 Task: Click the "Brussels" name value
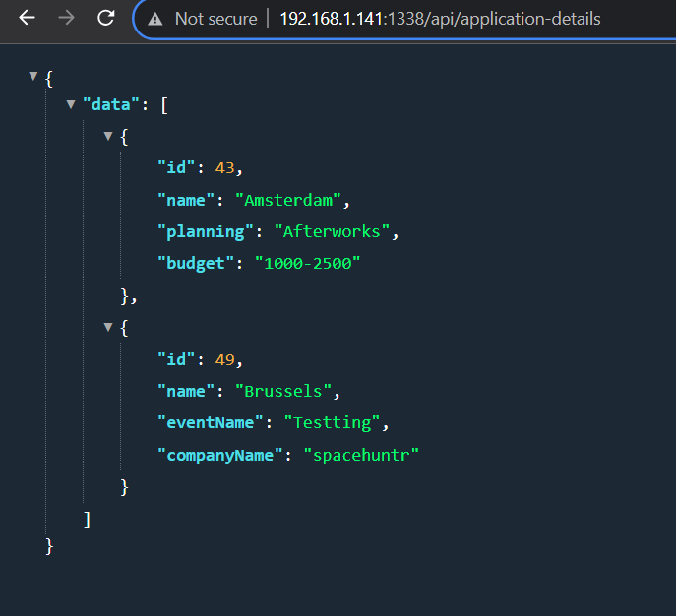coord(282,391)
